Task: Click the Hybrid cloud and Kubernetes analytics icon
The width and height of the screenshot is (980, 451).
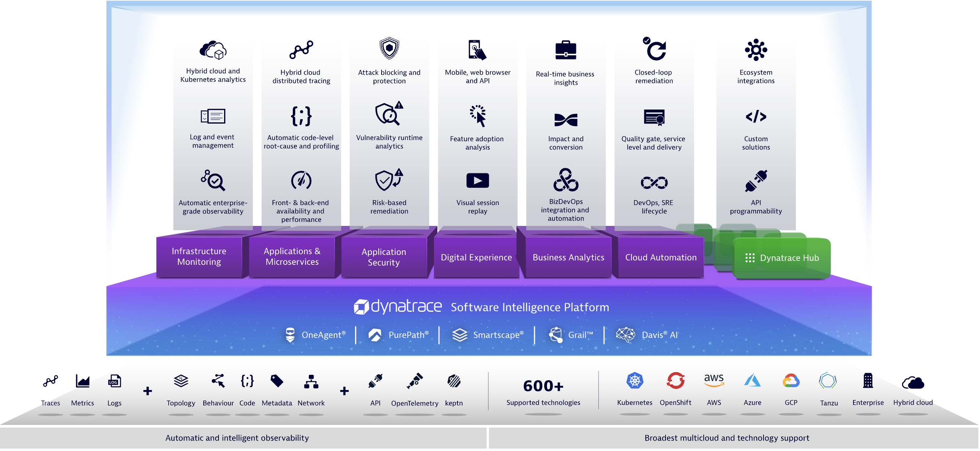Action: (x=213, y=50)
